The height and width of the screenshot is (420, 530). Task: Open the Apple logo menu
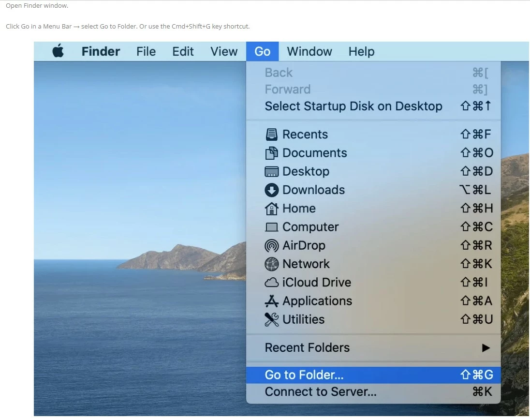[58, 51]
